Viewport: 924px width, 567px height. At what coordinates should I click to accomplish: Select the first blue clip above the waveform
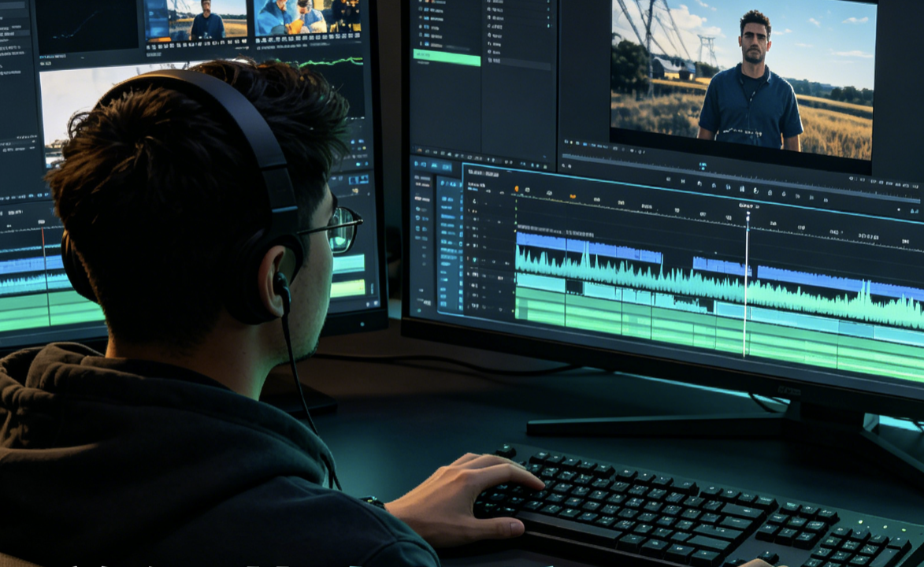pyautogui.click(x=588, y=247)
